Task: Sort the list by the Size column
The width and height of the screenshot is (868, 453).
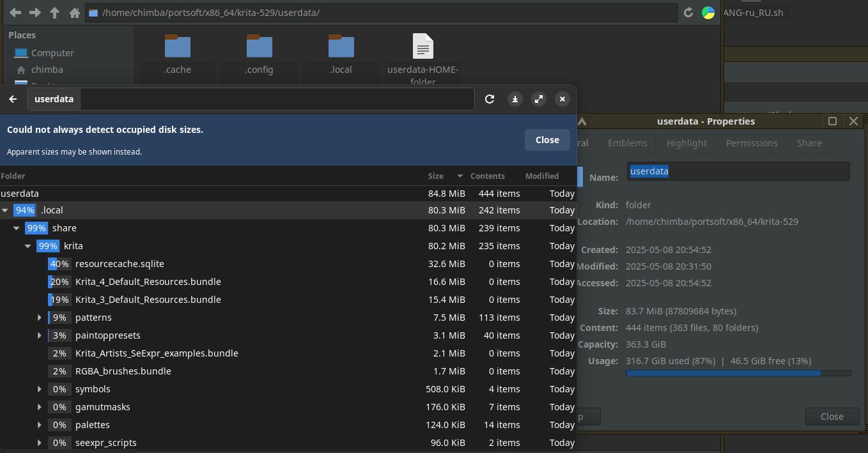Action: tap(436, 176)
